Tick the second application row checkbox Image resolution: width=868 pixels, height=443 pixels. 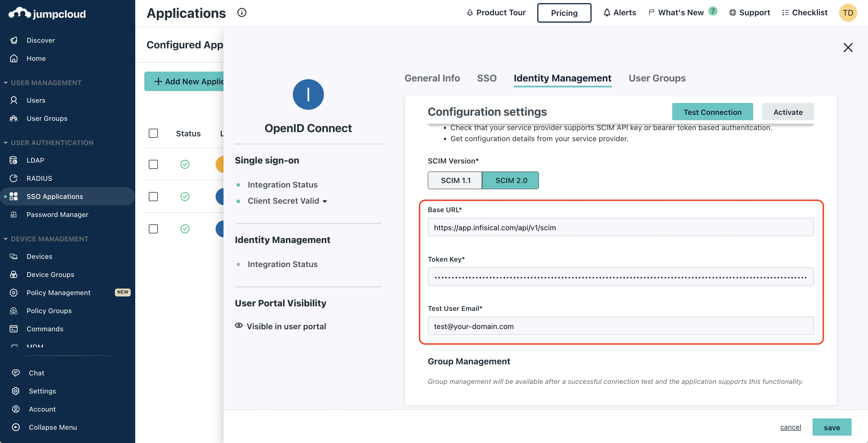(x=153, y=196)
